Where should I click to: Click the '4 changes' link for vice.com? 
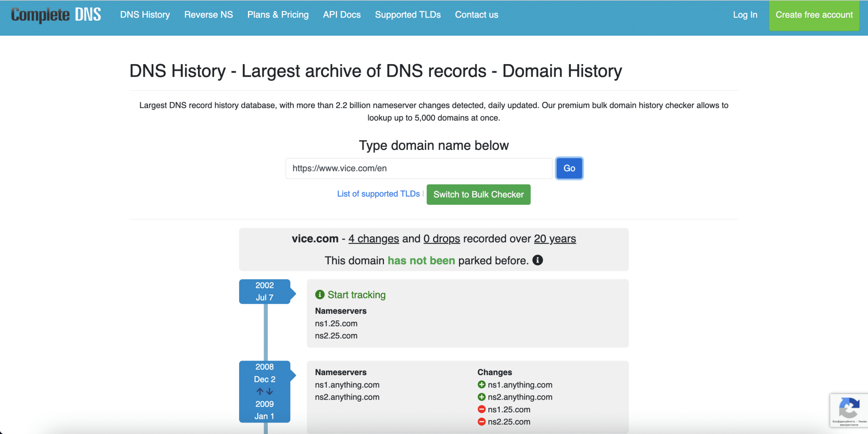(x=373, y=238)
